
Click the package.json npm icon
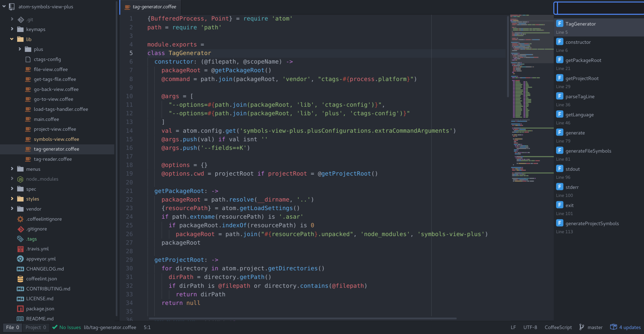[x=20, y=309]
